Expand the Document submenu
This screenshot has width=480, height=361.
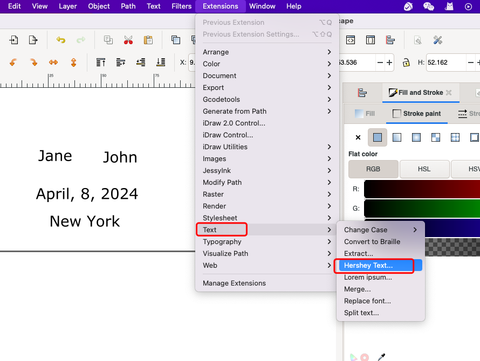tap(267, 76)
